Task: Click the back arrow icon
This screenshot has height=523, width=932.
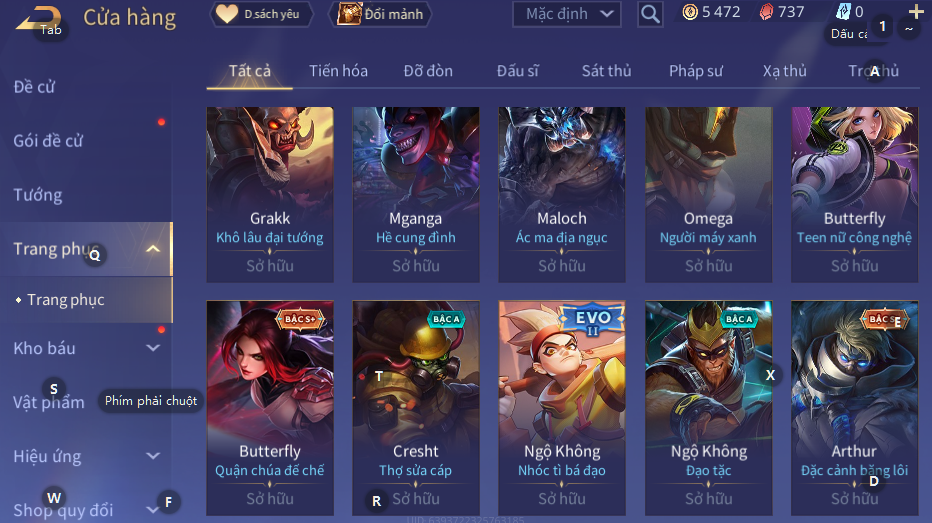Action: (x=37, y=18)
